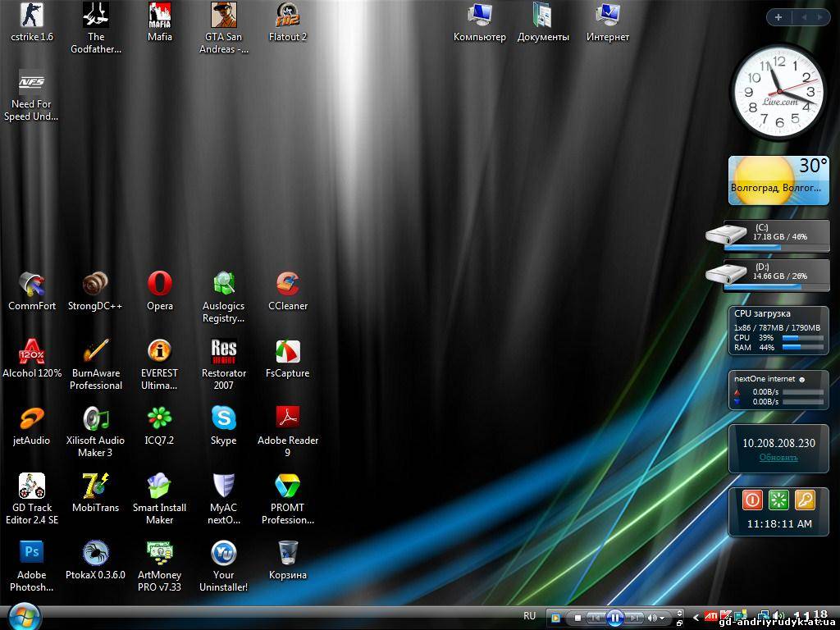840x630 pixels.
Task: Skip to next track in taskbar player
Action: tap(634, 619)
